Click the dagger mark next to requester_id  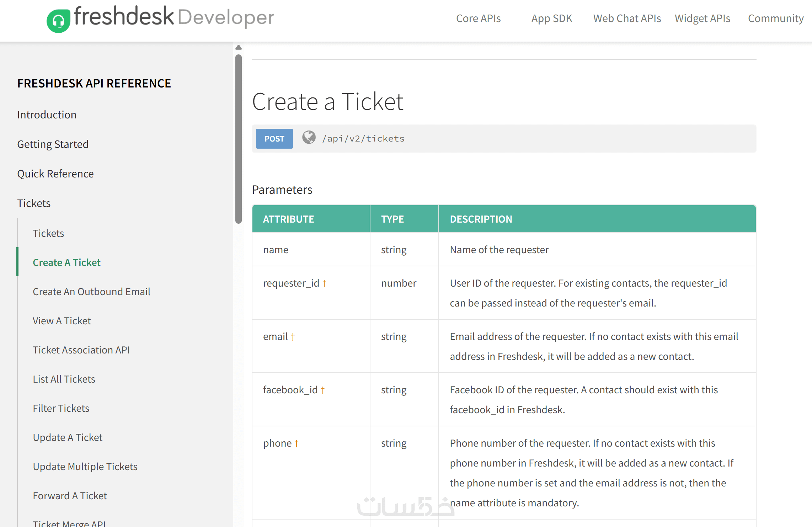pos(324,283)
